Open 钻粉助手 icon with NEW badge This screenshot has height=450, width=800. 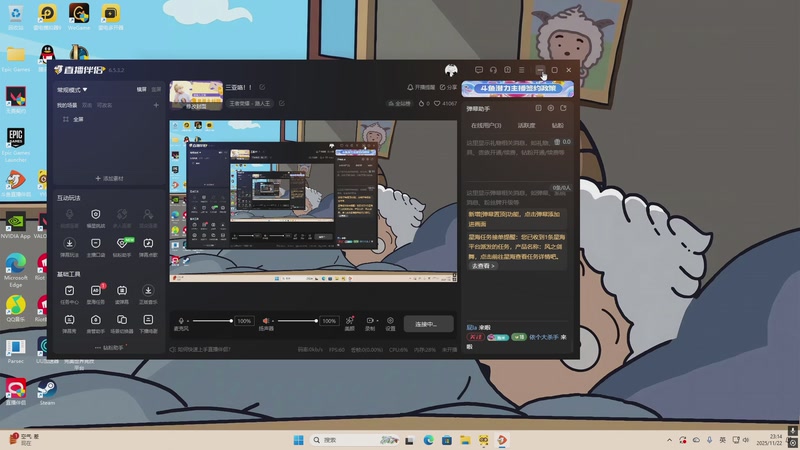[x=122, y=243]
